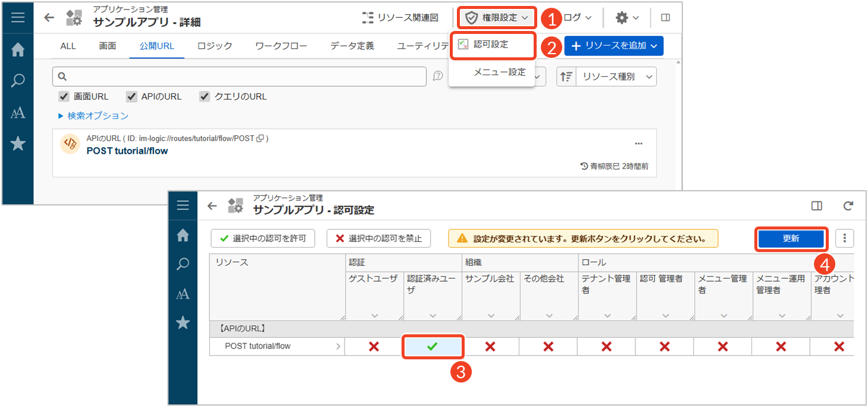Image resolution: width=868 pixels, height=408 pixels.
Task: Disable the クエリのURL checkbox
Action: (204, 96)
